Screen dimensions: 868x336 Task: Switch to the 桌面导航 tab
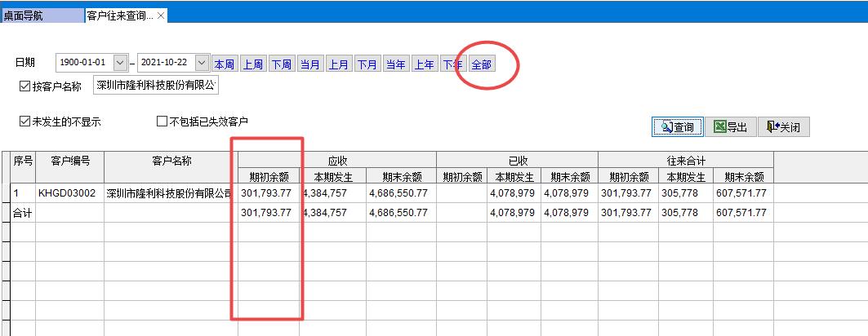pos(41,15)
